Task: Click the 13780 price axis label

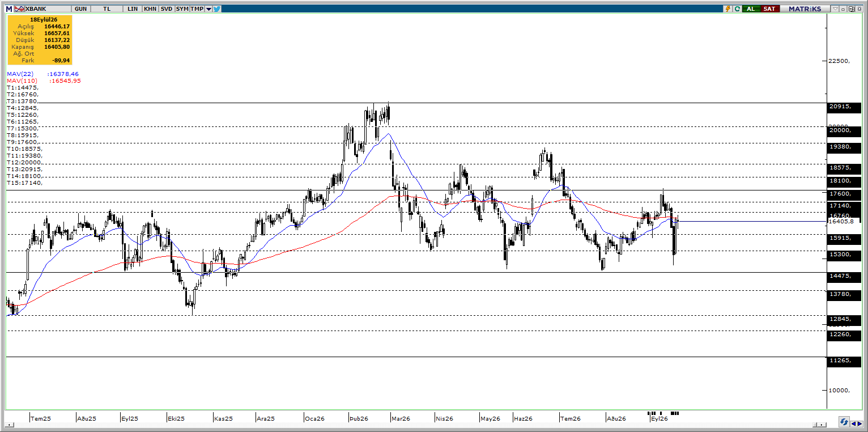Action: (x=844, y=294)
